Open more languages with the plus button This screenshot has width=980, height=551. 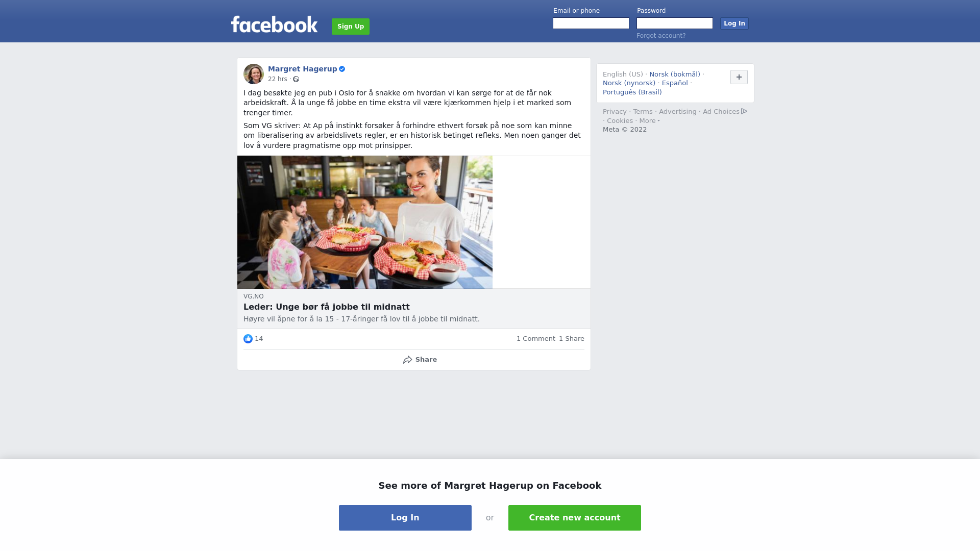739,77
